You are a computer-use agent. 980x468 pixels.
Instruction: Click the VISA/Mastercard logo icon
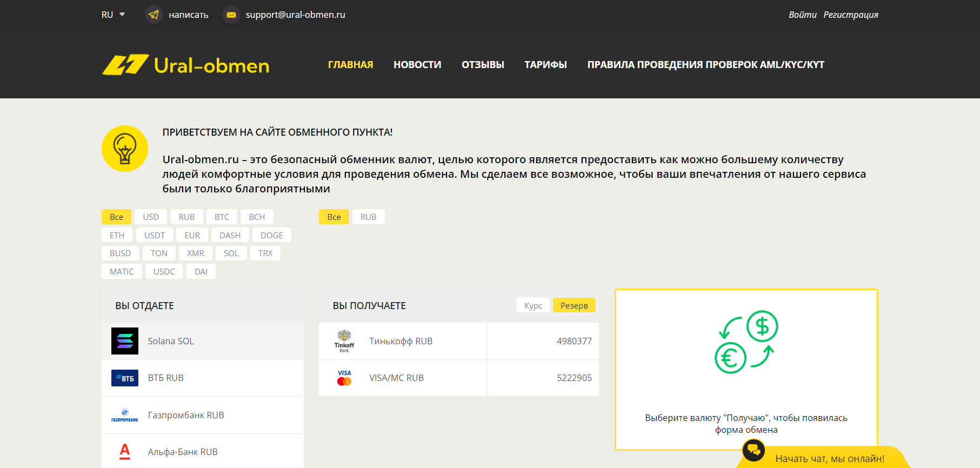click(344, 378)
